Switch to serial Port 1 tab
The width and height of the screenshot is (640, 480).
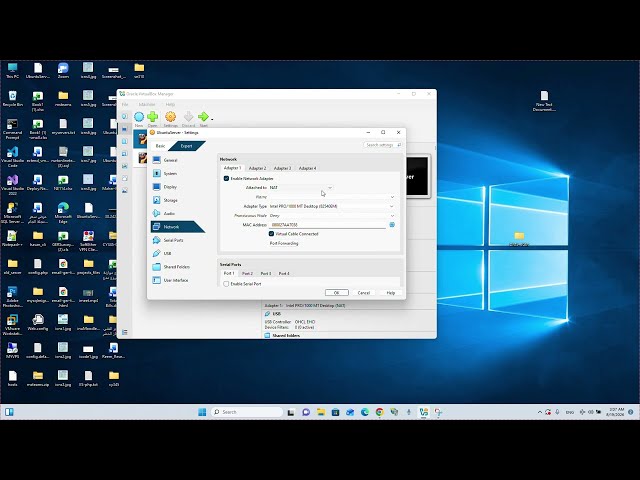(229, 273)
